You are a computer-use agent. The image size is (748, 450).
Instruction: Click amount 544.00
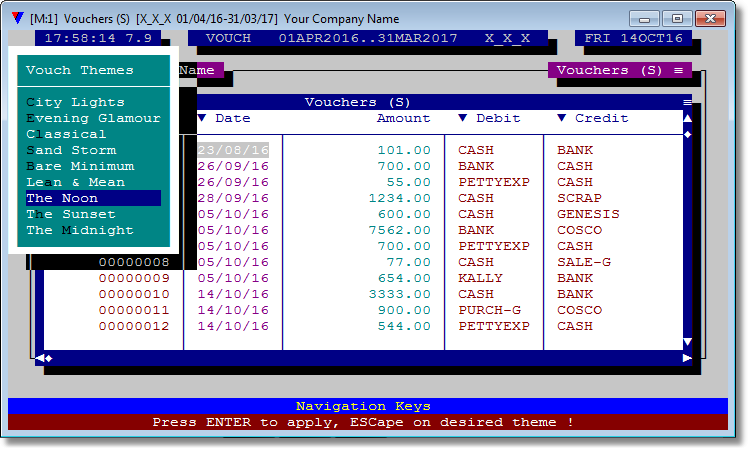pyautogui.click(x=404, y=326)
